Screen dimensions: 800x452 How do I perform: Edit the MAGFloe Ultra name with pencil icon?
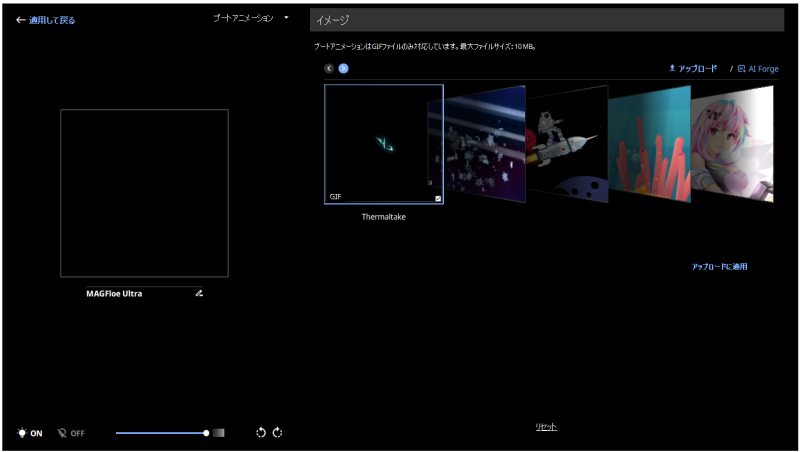click(199, 293)
